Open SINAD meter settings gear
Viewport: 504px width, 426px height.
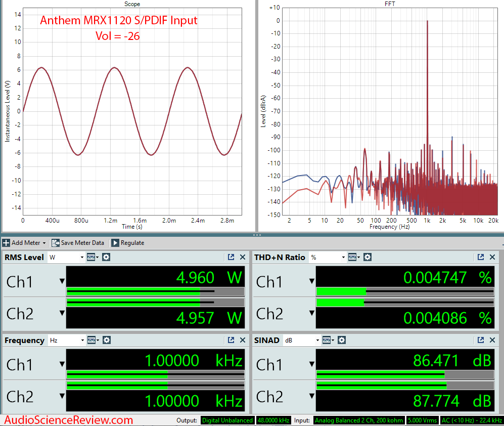point(342,340)
